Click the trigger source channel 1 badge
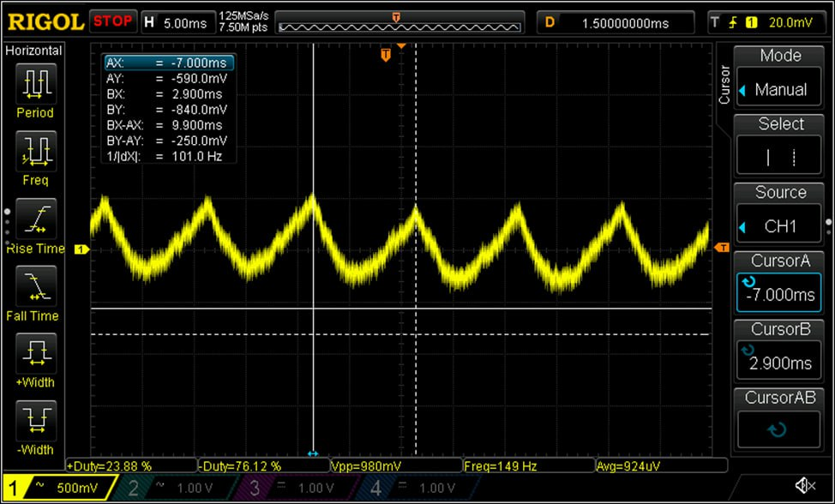The height and width of the screenshot is (504, 835). [x=751, y=22]
